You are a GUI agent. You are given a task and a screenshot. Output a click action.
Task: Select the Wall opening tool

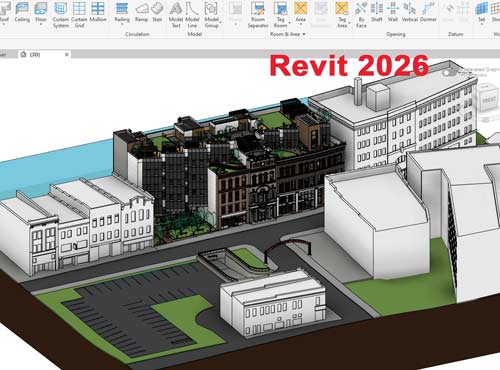(x=393, y=12)
